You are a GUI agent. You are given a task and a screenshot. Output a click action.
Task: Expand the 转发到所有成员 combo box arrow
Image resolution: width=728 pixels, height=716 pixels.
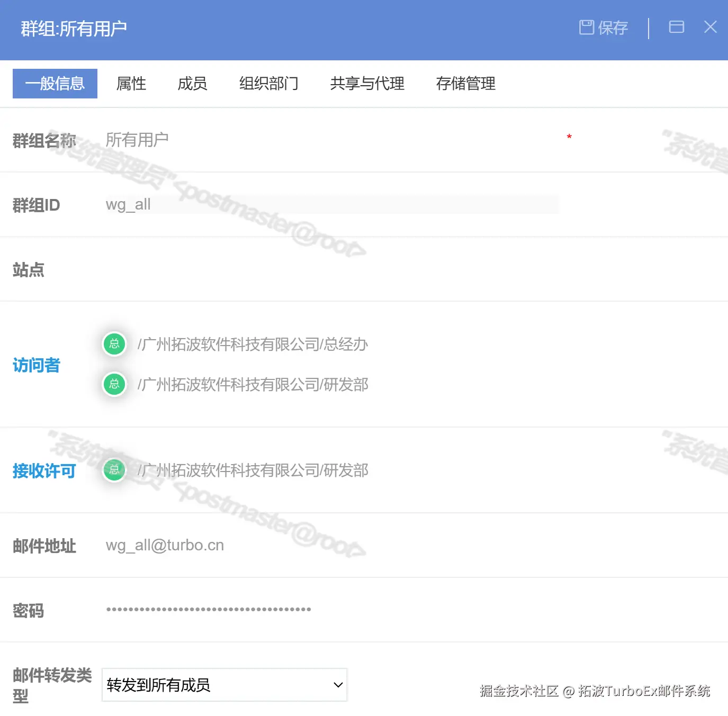[x=338, y=684]
